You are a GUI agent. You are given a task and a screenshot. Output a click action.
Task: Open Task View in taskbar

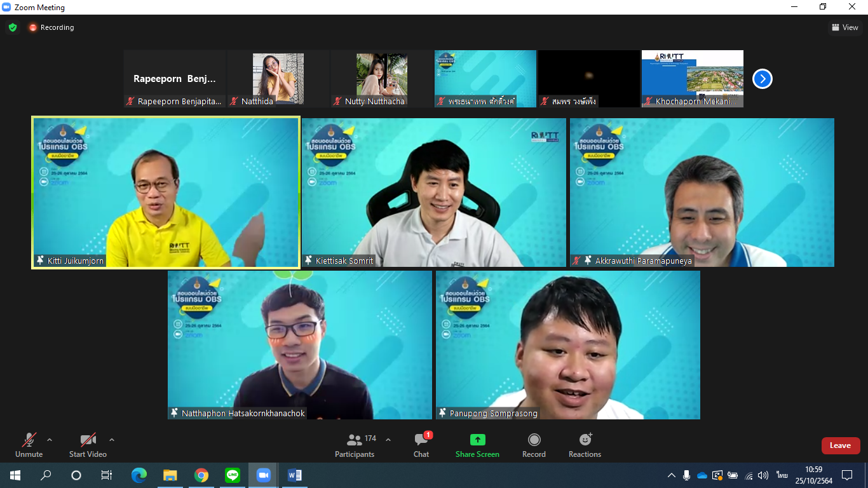pos(107,475)
